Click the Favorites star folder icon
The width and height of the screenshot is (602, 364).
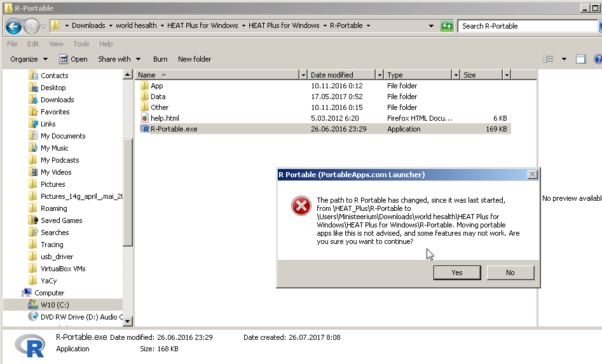click(34, 112)
